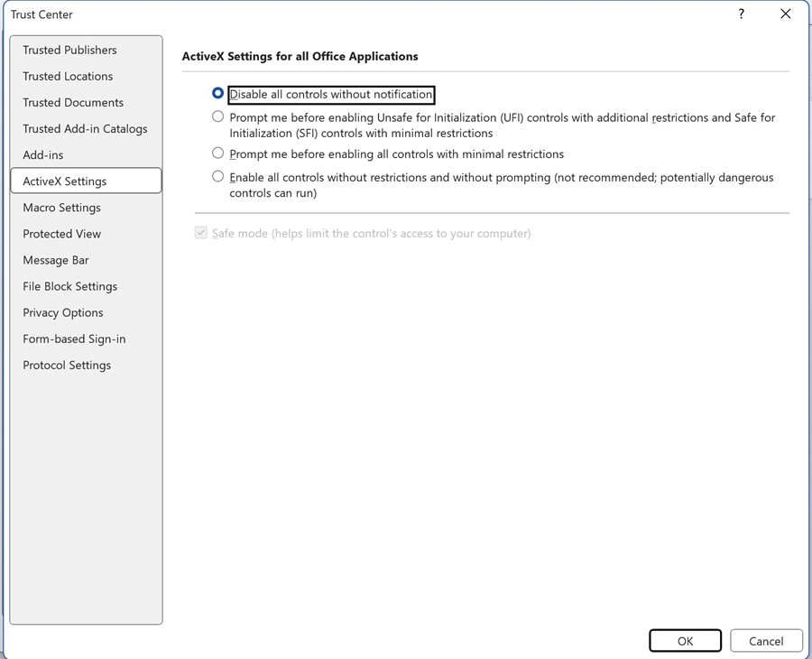Open File Block Settings
The image size is (812, 659).
(69, 285)
